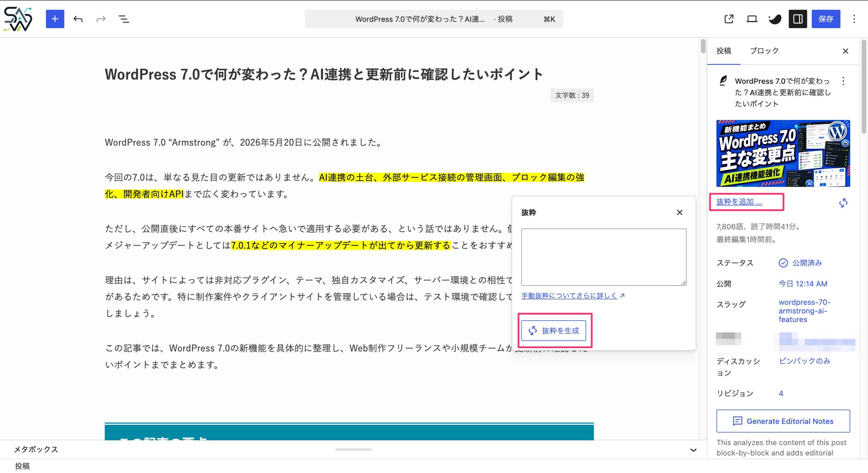
Task: View the post in a new tab
Action: coord(729,19)
